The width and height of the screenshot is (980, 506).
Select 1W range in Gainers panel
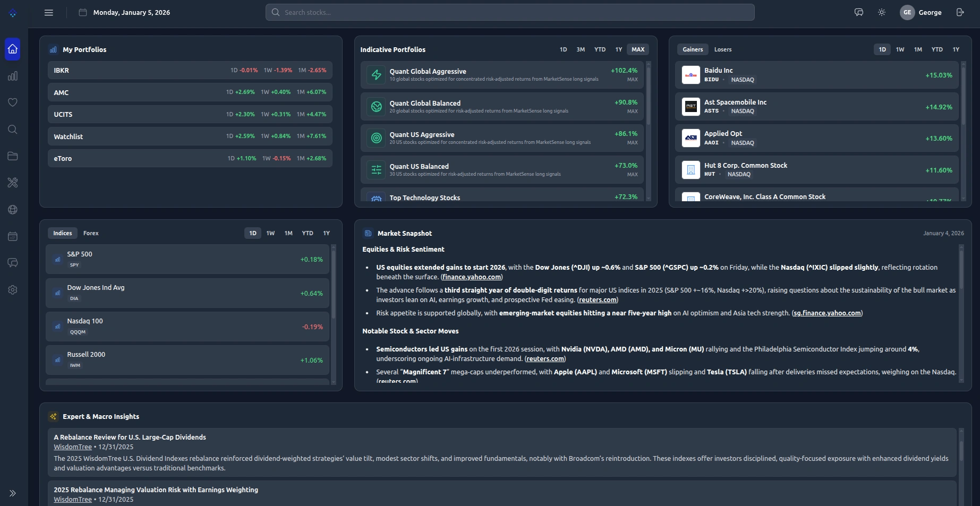click(900, 49)
